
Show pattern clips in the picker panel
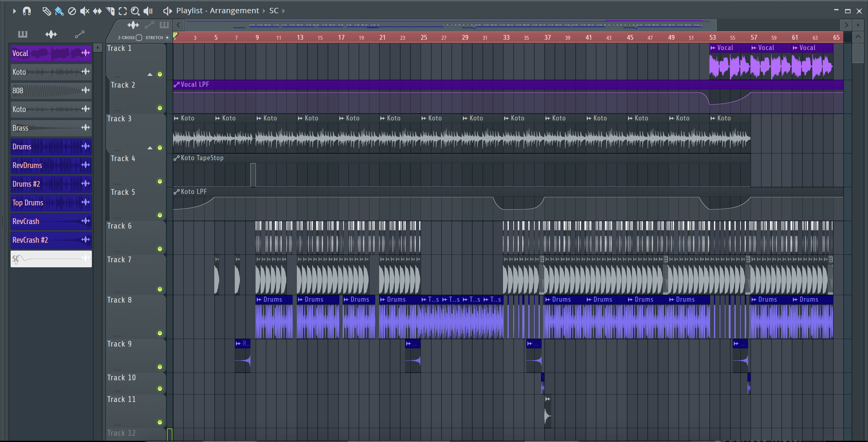coord(23,34)
